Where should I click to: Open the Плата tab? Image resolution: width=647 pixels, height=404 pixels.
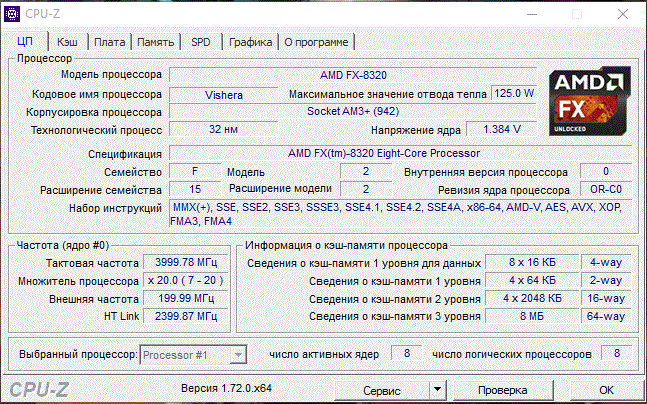point(110,42)
